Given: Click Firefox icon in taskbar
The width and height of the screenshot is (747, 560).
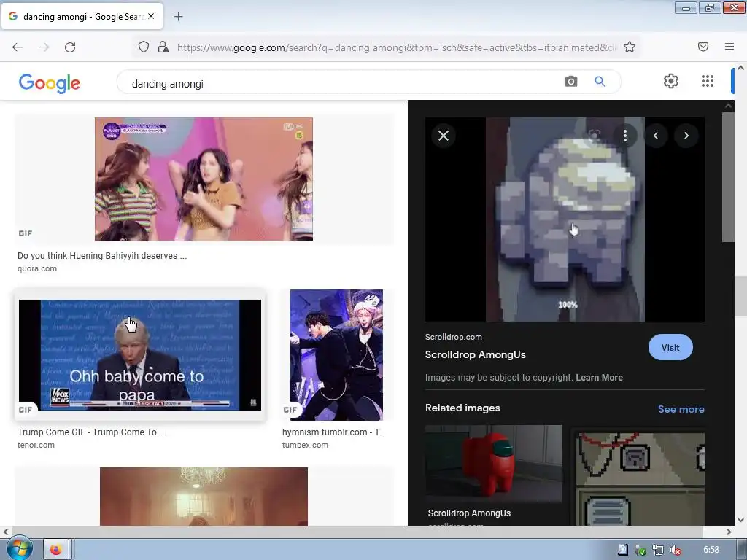Looking at the screenshot, I should (55, 550).
